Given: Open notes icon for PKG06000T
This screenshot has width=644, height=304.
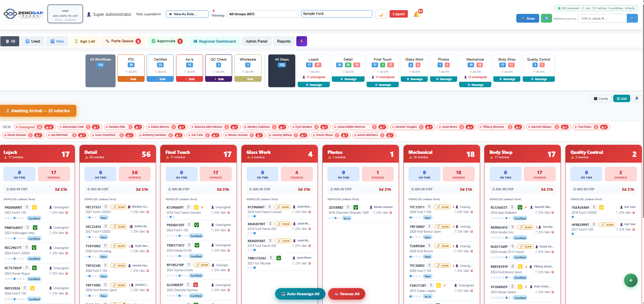Looking at the screenshot, I should (x=27, y=207).
